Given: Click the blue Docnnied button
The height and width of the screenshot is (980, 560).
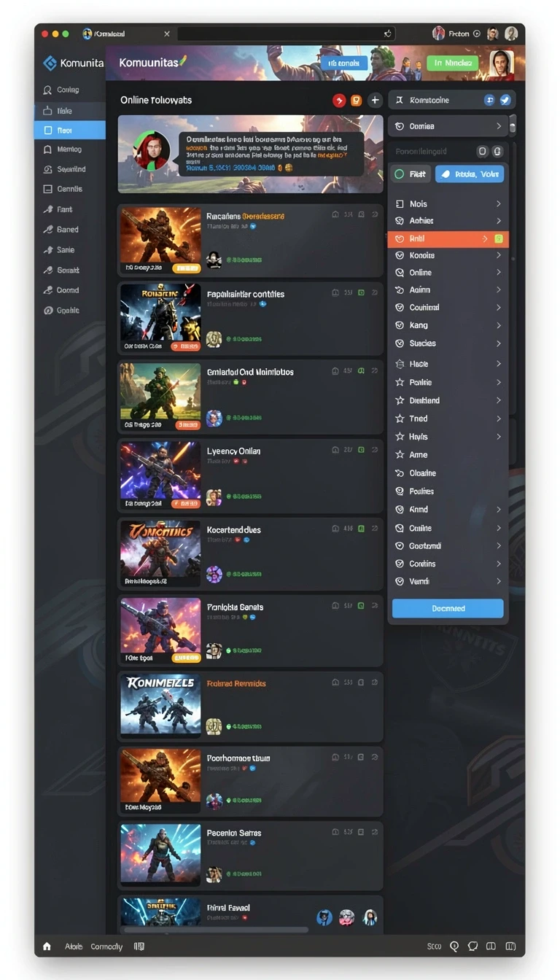Looking at the screenshot, I should tap(448, 608).
